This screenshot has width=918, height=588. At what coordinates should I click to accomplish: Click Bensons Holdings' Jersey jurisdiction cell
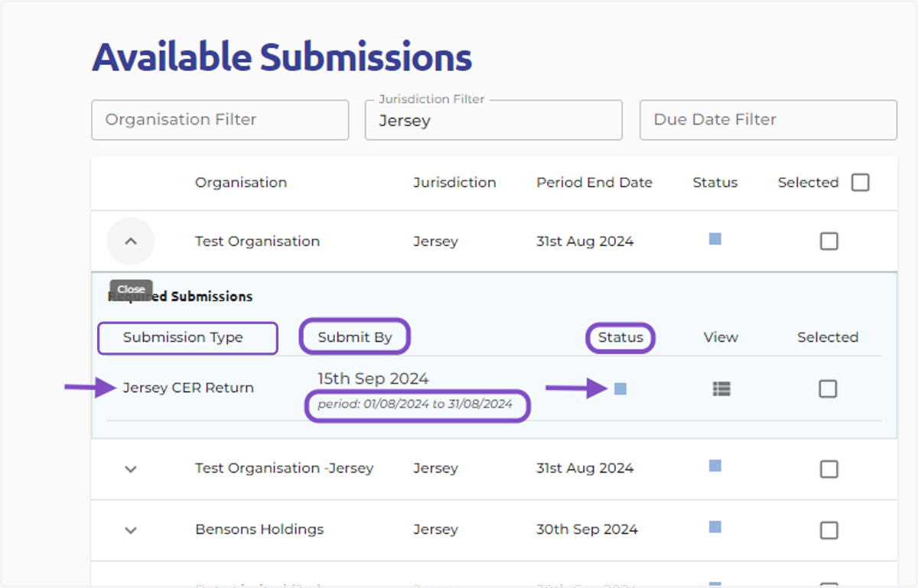(x=435, y=529)
